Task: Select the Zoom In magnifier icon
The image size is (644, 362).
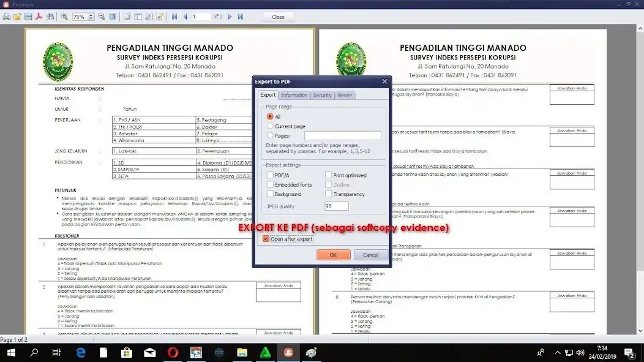Action: click(64, 17)
